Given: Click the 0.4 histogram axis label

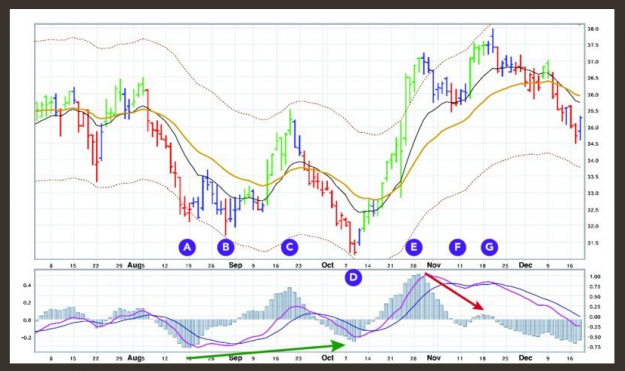Looking at the screenshot, I should [x=27, y=285].
